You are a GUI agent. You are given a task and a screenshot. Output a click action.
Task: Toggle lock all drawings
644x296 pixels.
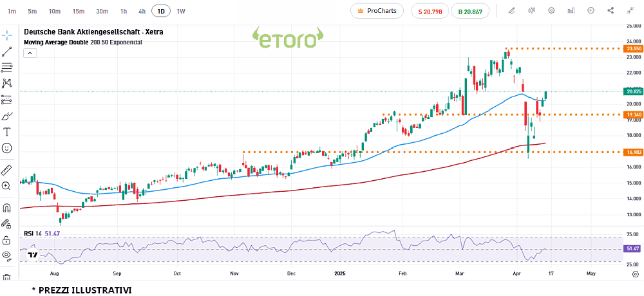tap(6, 240)
